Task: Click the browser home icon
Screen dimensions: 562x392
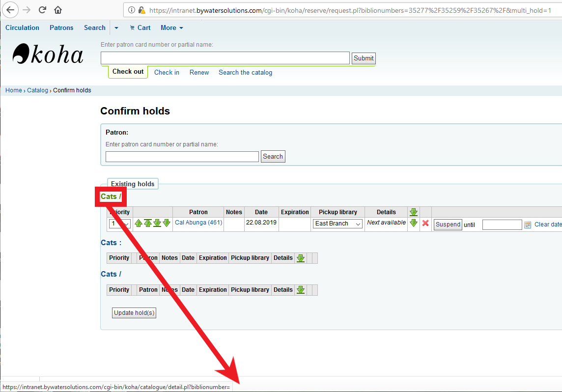Action: (x=58, y=10)
